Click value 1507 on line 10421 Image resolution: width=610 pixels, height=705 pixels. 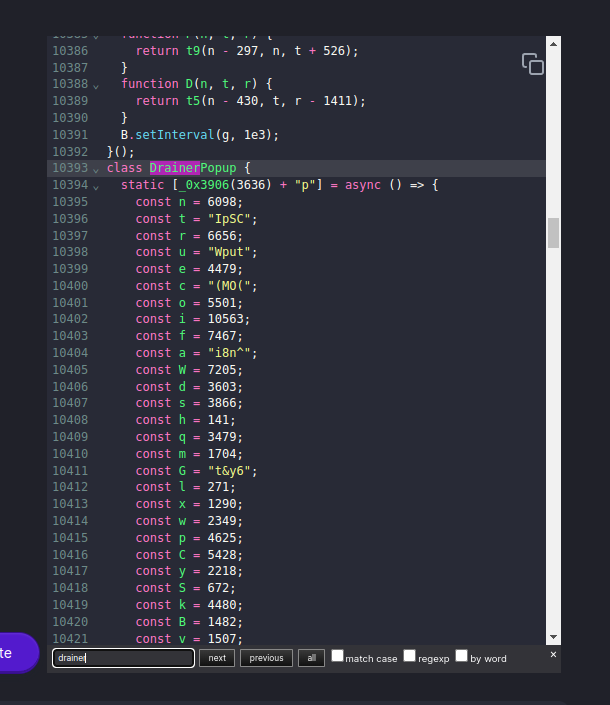tap(222, 639)
